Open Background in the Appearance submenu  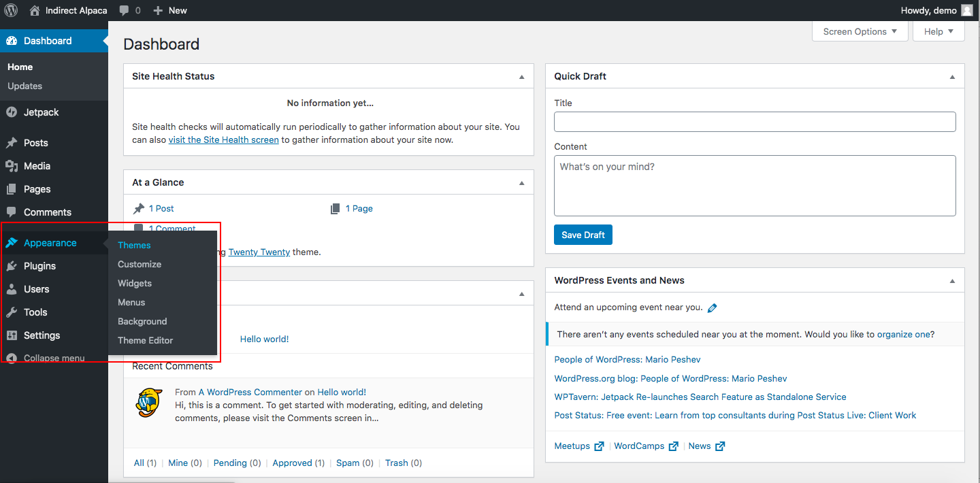click(x=142, y=321)
